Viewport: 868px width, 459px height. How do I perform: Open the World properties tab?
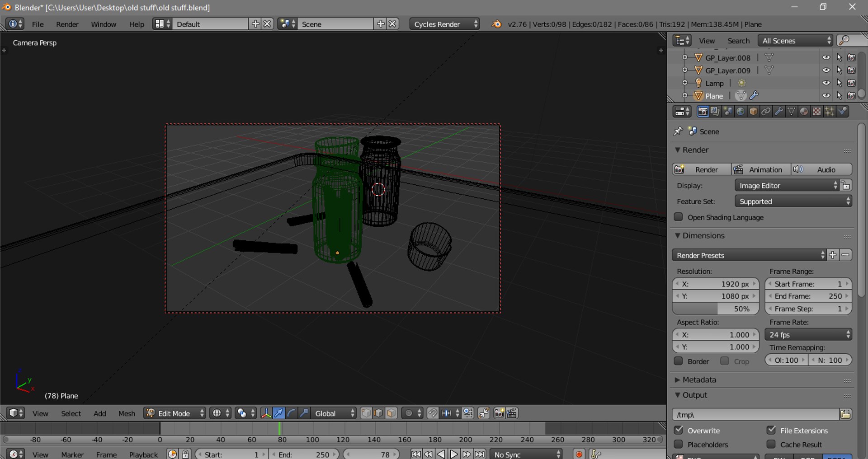click(740, 111)
